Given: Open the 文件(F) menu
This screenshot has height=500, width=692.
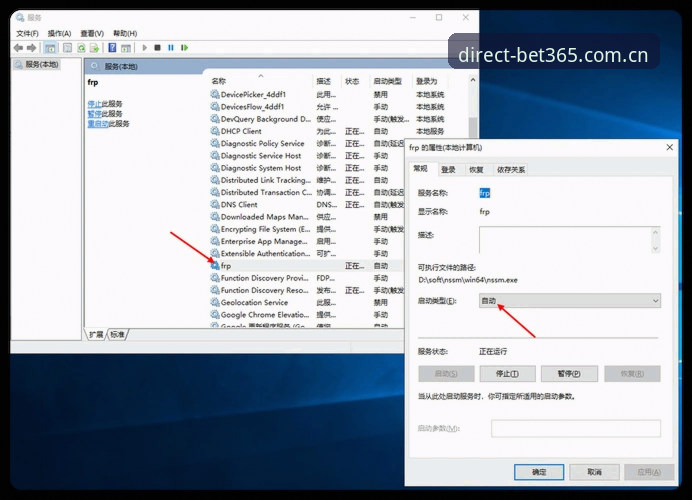Looking at the screenshot, I should pos(27,34).
